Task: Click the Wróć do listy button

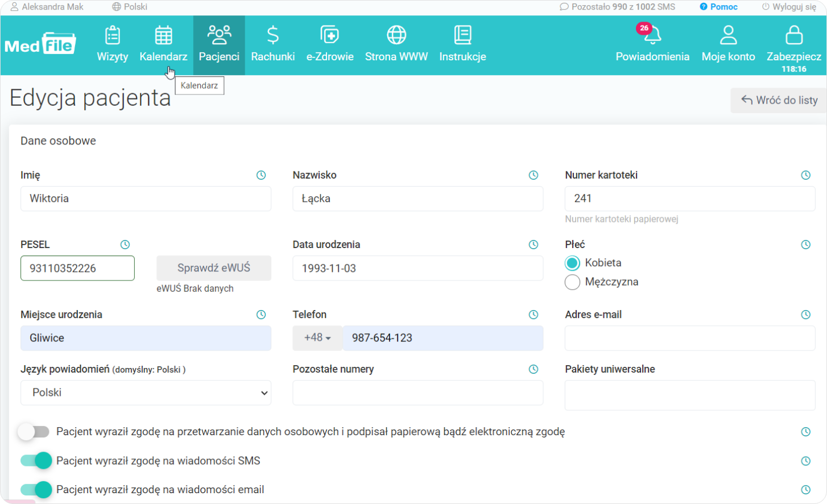Action: coord(779,100)
